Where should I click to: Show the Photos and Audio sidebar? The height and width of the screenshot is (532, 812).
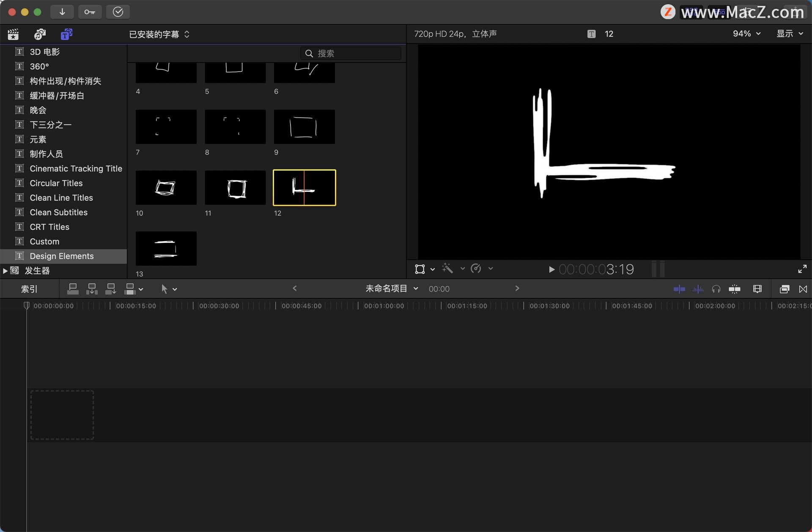tap(40, 34)
